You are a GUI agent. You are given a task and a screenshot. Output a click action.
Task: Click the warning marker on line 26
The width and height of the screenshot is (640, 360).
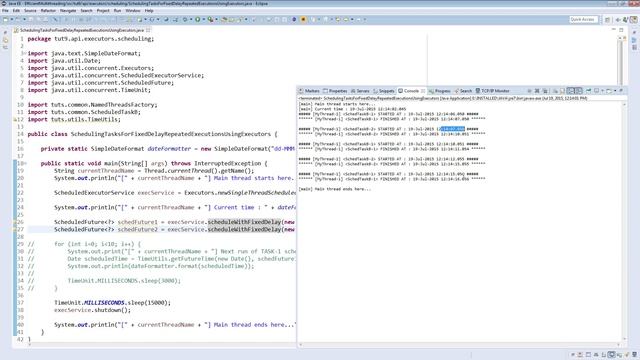[x=15, y=222]
